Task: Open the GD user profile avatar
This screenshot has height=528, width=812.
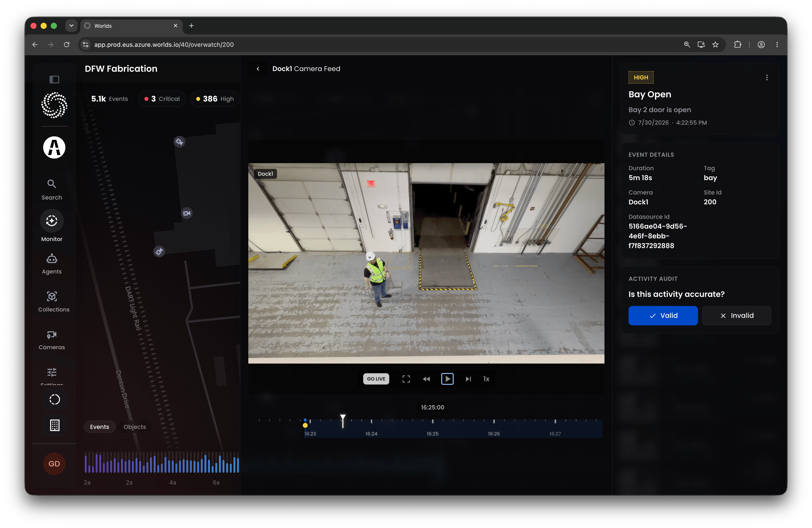Action: (x=54, y=464)
